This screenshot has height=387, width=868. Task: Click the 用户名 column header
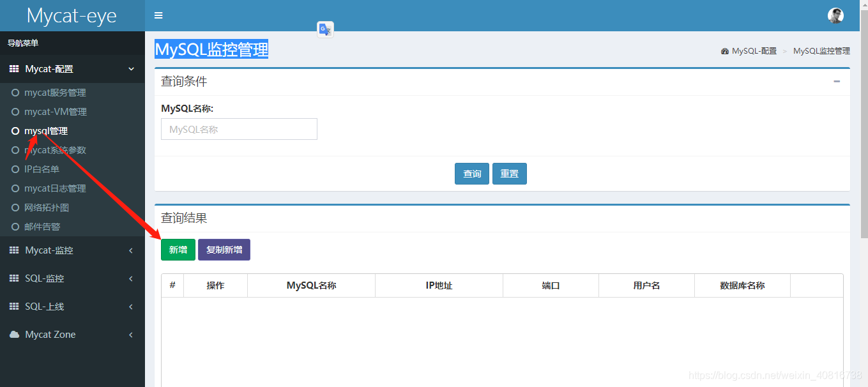pyautogui.click(x=647, y=285)
